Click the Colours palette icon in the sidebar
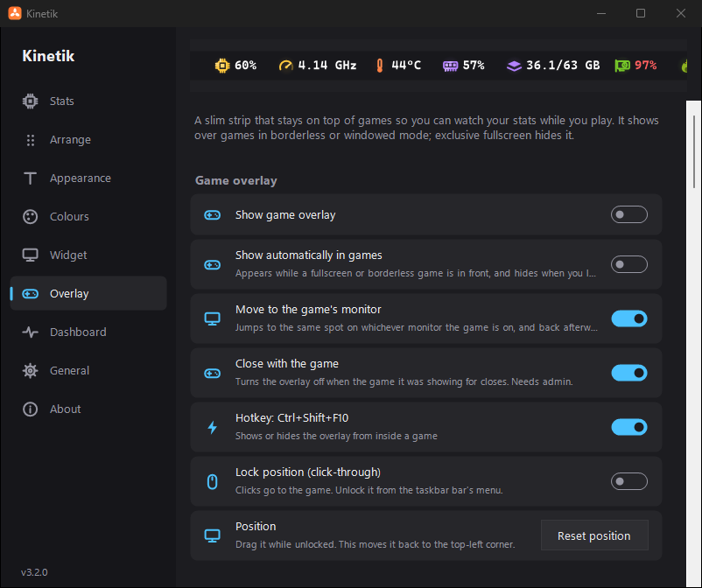The width and height of the screenshot is (702, 588). (30, 217)
